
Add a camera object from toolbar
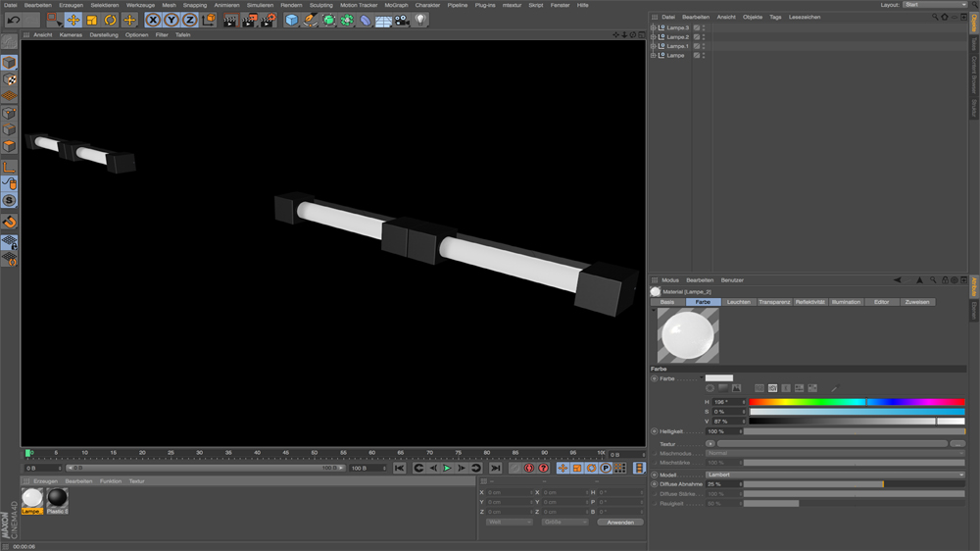pyautogui.click(x=402, y=20)
